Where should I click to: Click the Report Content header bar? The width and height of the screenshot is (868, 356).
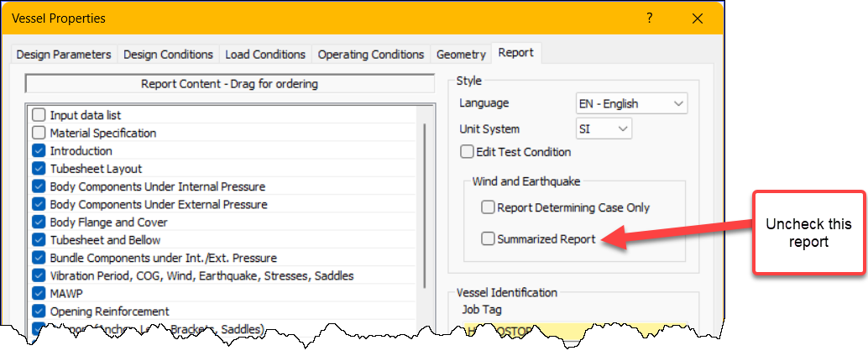(x=229, y=84)
